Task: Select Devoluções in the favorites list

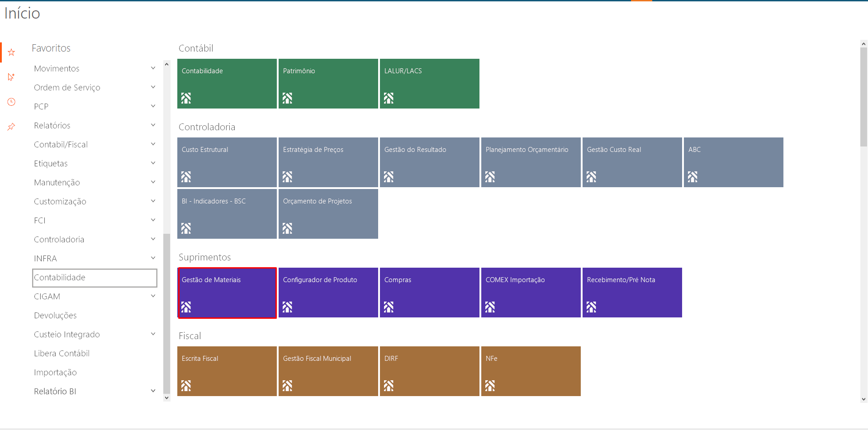Action: pyautogui.click(x=55, y=316)
